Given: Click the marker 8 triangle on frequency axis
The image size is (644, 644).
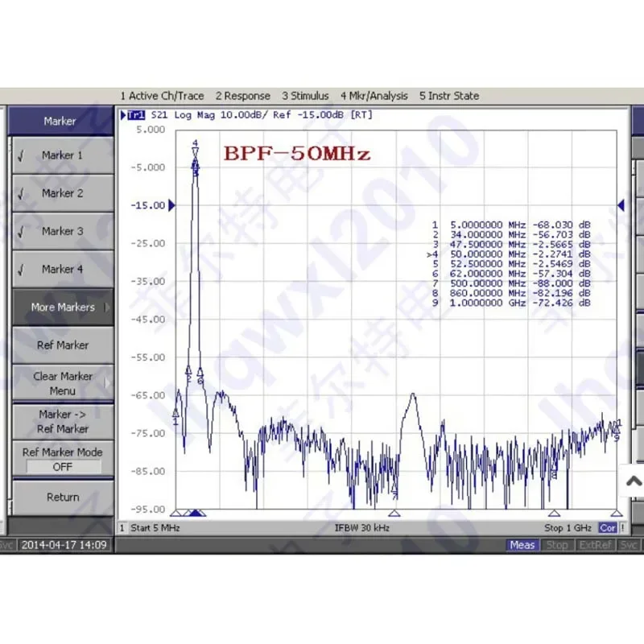Looking at the screenshot, I should coord(554,513).
